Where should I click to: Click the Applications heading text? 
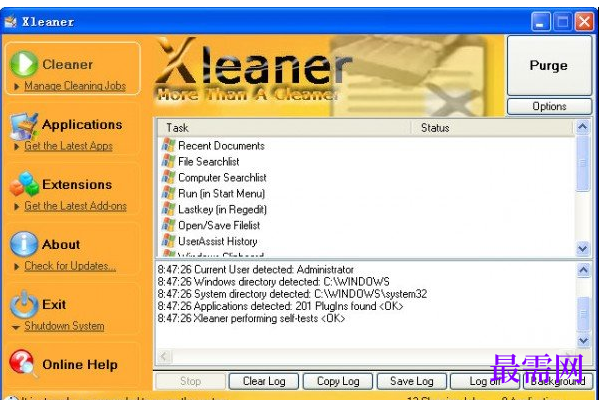pos(82,124)
